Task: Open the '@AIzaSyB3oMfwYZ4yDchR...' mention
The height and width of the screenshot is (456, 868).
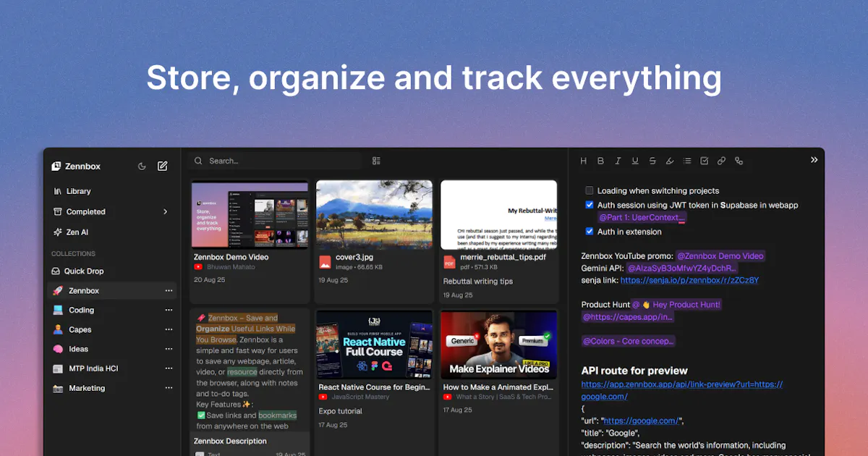Action: 681,268
